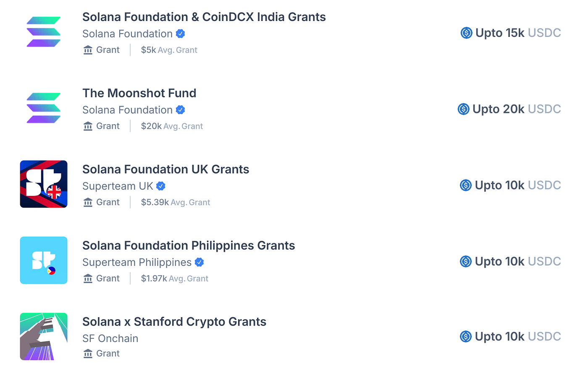Click USDC coin icon beside Upto 20k
The image size is (588, 383).
click(463, 109)
